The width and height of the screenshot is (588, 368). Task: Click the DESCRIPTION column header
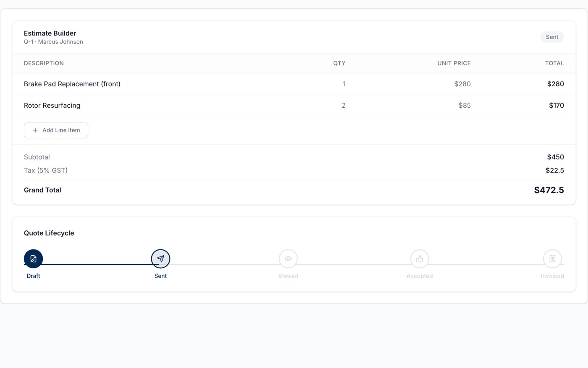[x=44, y=64]
